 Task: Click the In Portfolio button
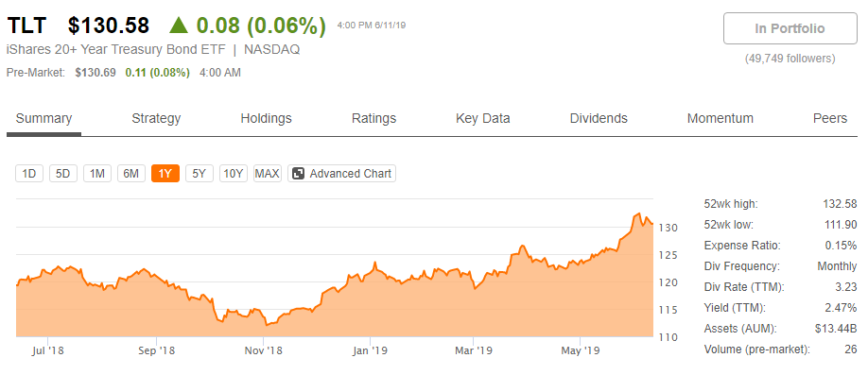[790, 28]
